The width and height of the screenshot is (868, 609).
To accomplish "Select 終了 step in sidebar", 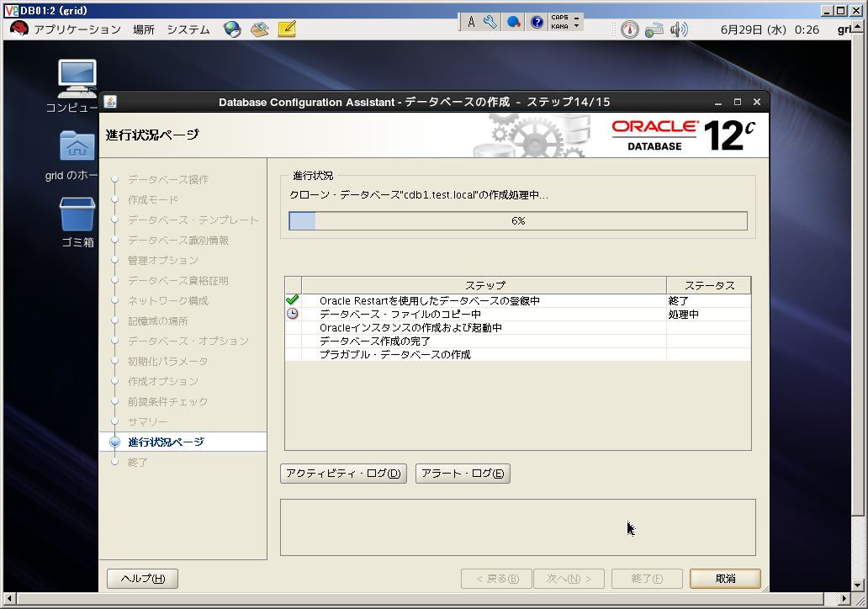I will click(138, 463).
